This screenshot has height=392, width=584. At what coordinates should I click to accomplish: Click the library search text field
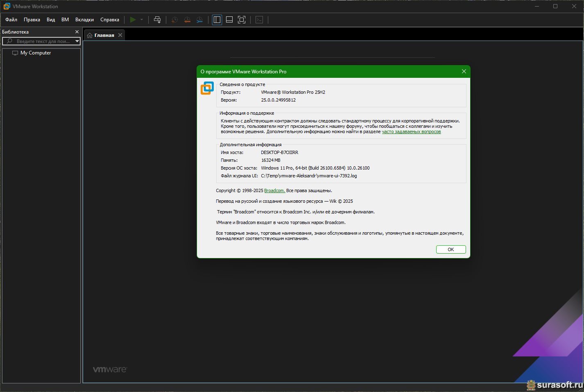click(43, 41)
